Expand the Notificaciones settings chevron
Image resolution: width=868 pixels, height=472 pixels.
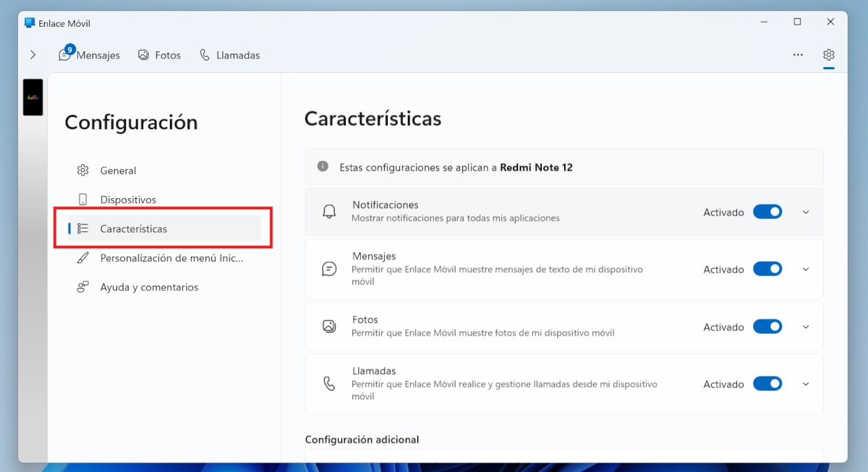tap(806, 212)
